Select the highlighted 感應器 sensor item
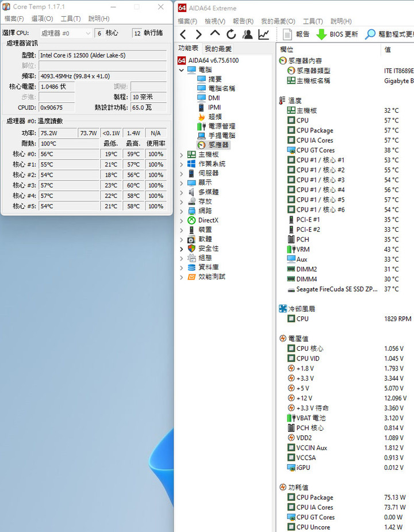 [x=213, y=145]
